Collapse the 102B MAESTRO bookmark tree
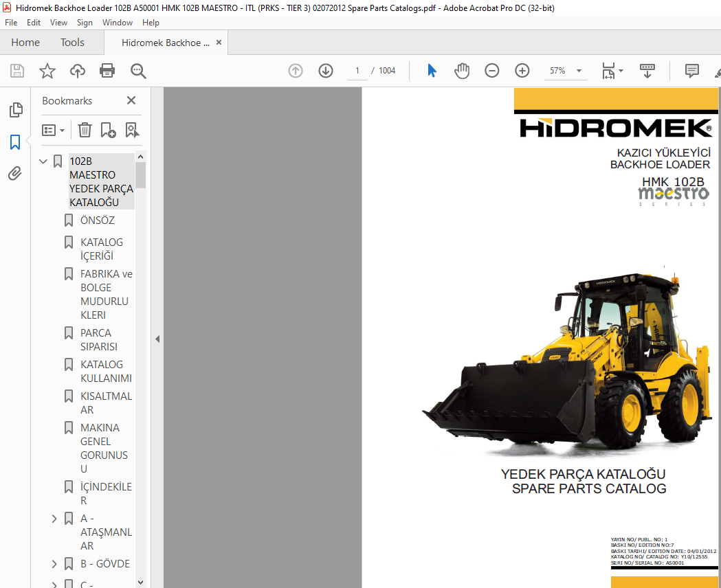 click(x=43, y=161)
